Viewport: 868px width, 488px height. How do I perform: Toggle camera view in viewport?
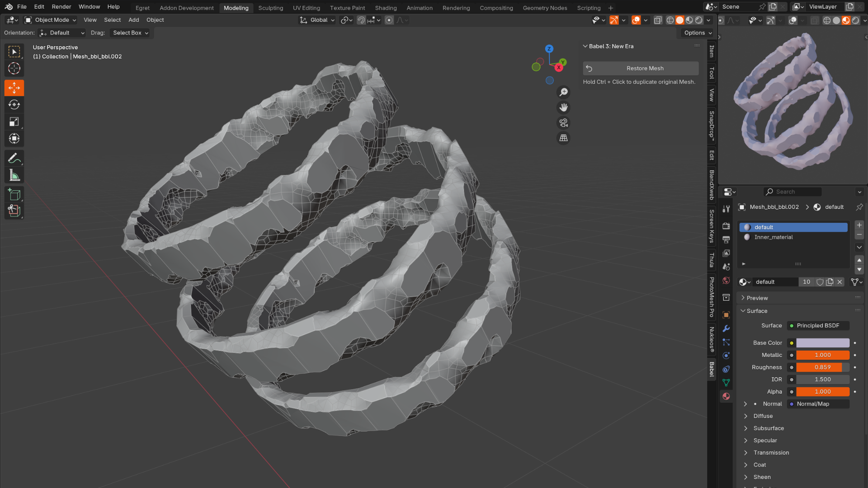click(x=563, y=123)
